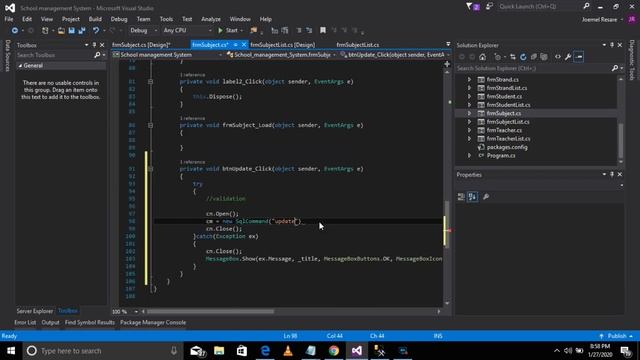Select frmTeacher.cs in Solution Explorer
Image resolution: width=640 pixels, height=360 pixels.
[504, 130]
